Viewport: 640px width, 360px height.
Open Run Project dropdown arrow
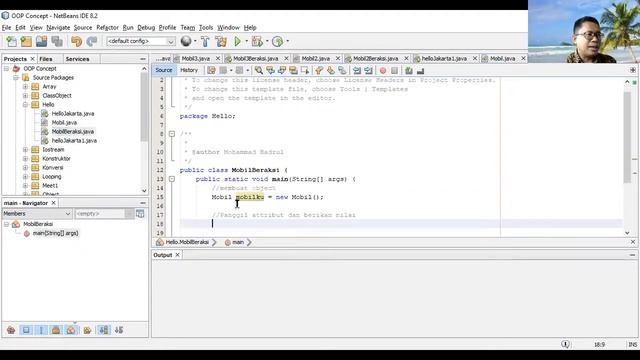point(246,41)
